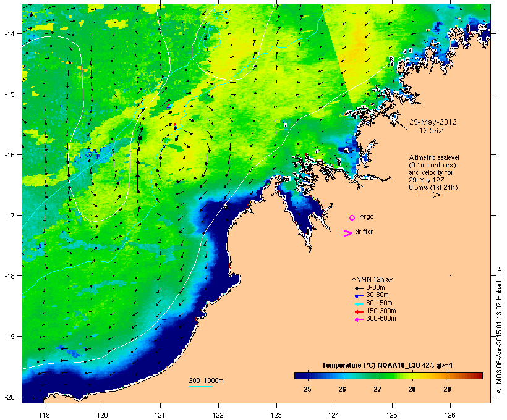
Task: Click the temperature color bar
Action: [x=388, y=376]
